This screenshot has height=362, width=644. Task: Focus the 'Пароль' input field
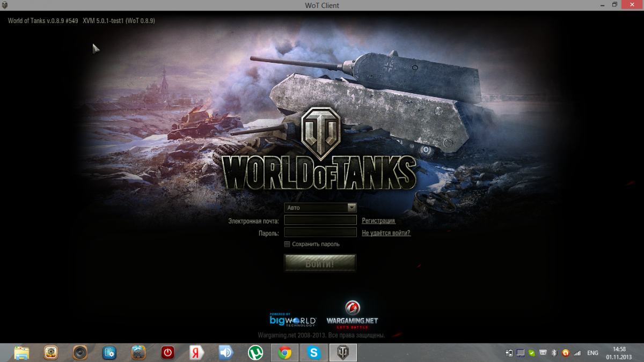tap(320, 232)
